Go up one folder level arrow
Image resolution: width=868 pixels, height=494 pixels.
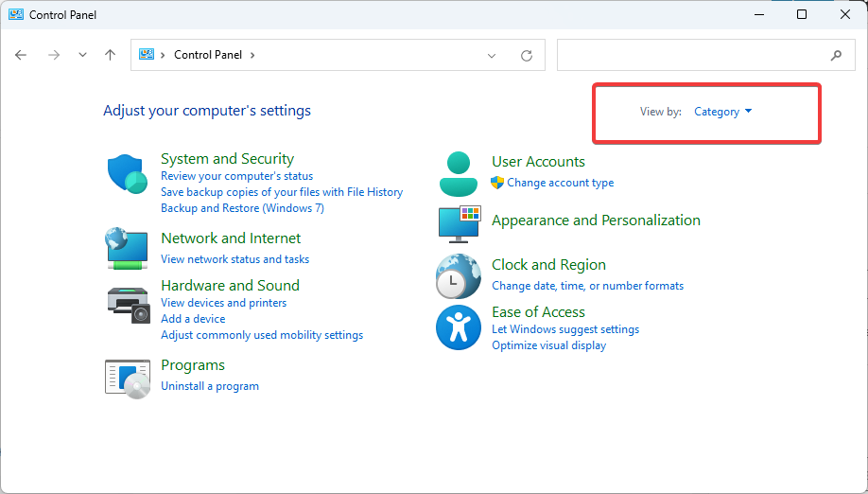tap(111, 55)
